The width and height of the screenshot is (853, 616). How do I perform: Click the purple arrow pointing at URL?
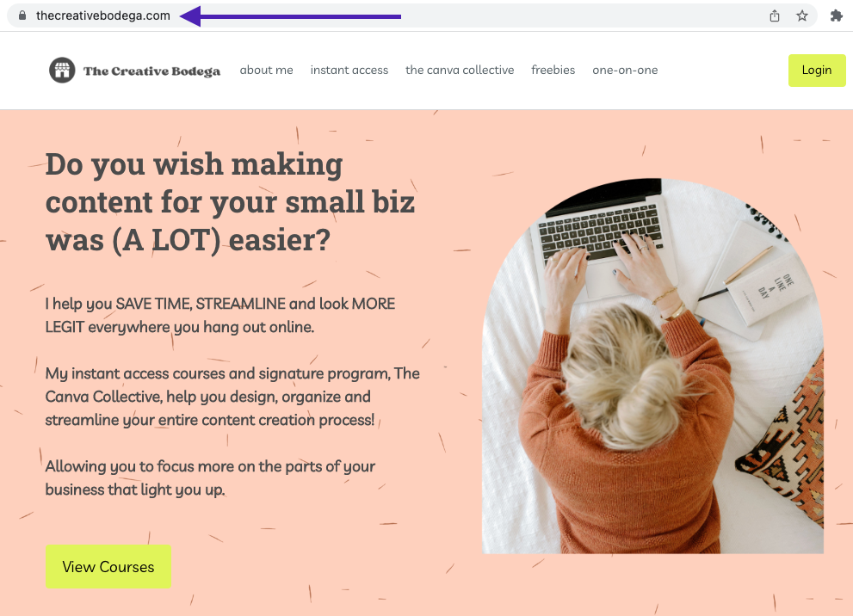[x=290, y=16]
